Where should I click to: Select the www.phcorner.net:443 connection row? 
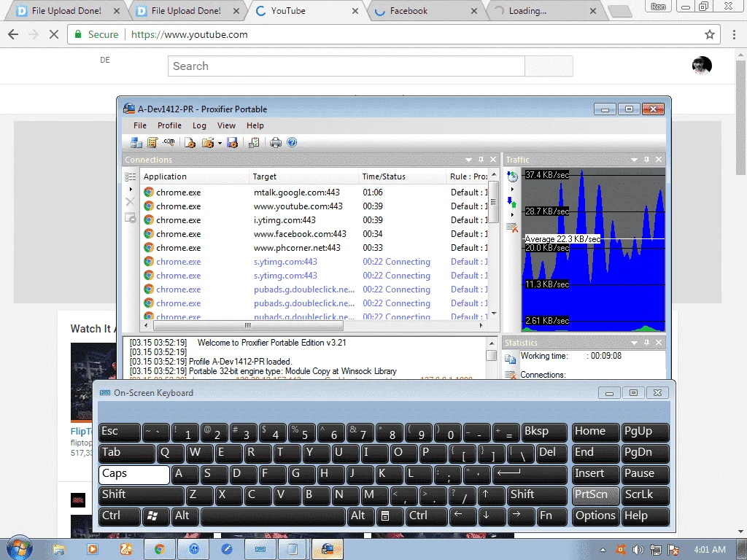coord(314,248)
